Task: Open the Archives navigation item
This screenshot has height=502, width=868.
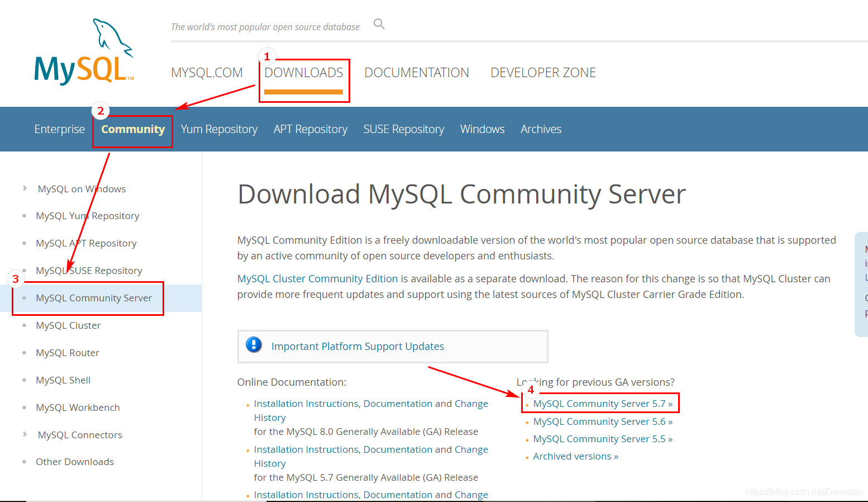Action: (x=541, y=129)
